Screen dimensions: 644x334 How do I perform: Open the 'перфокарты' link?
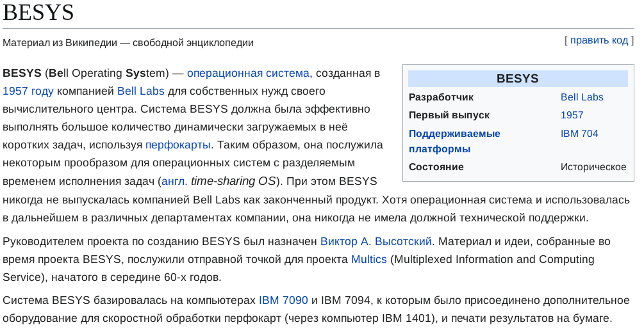pyautogui.click(x=178, y=145)
